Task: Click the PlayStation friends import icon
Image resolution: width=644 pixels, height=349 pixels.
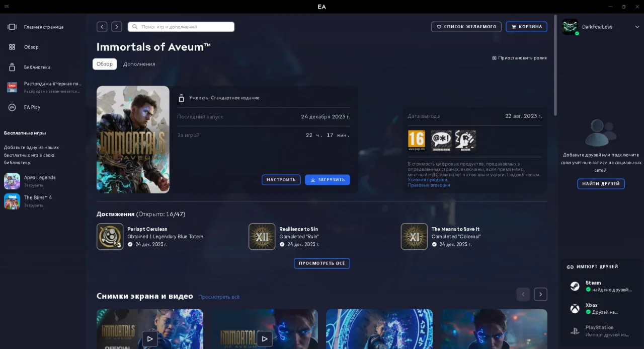Action: pos(575,331)
